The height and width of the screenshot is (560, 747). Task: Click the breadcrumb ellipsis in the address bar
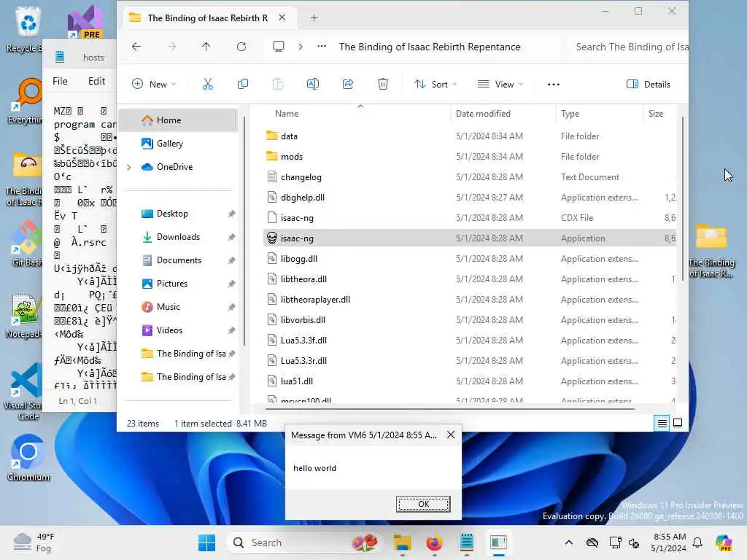(x=322, y=47)
